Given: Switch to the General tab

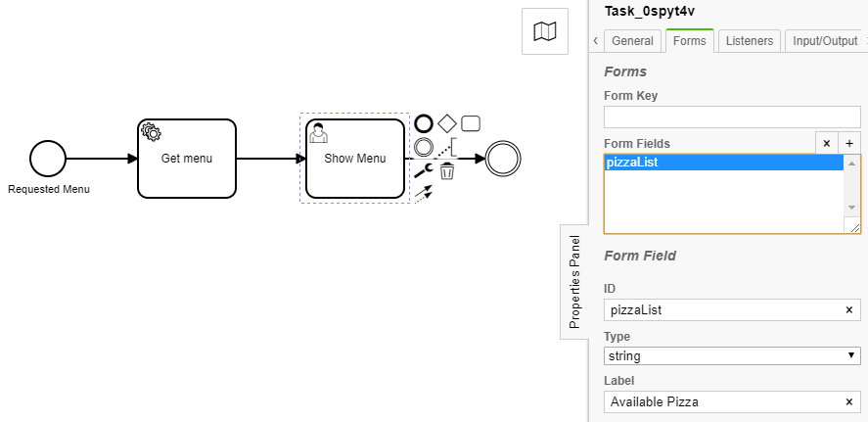Looking at the screenshot, I should (633, 41).
